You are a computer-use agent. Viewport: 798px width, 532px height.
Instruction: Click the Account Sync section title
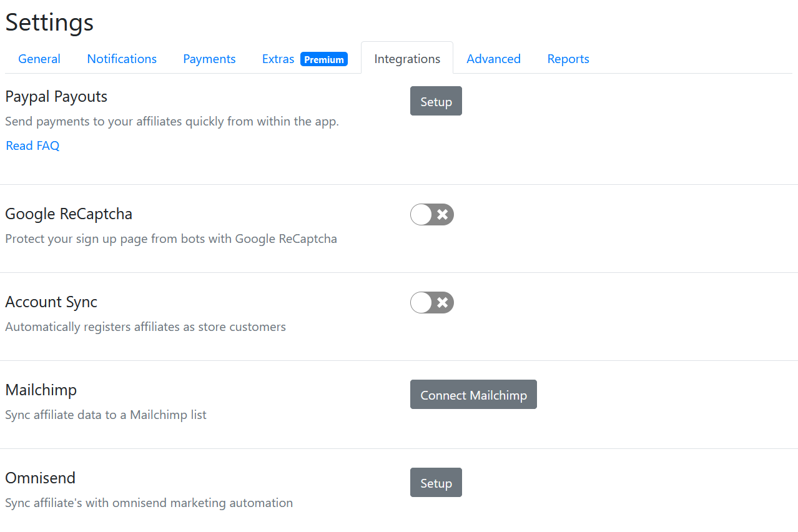click(x=51, y=302)
